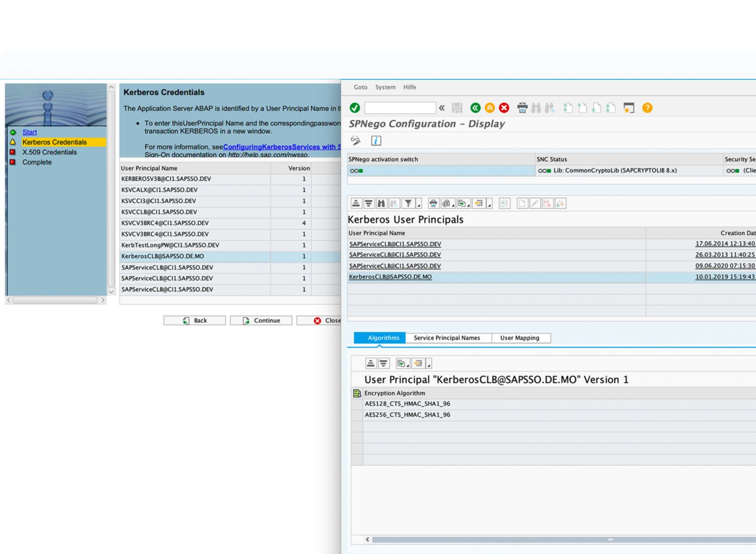Open the User Mapping tab
The image size is (756, 554).
(520, 338)
